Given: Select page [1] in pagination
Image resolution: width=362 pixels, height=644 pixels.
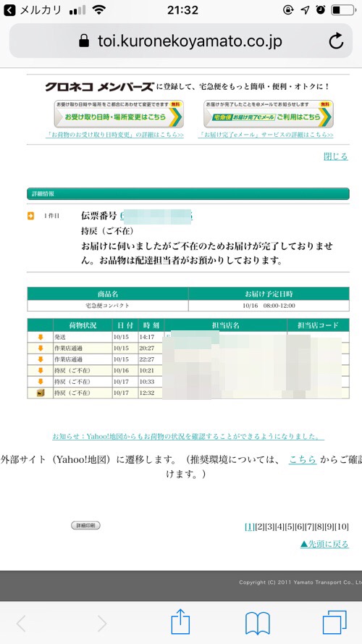Looking at the screenshot, I should pyautogui.click(x=249, y=527).
